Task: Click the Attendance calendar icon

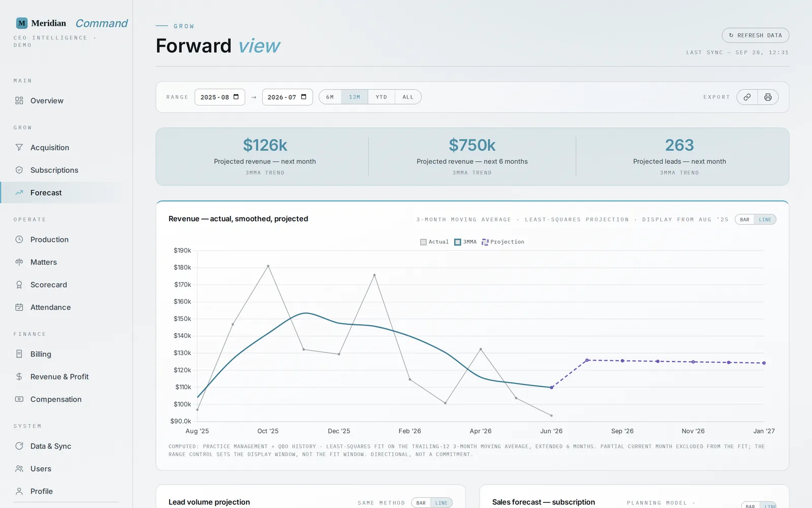Action: point(19,307)
